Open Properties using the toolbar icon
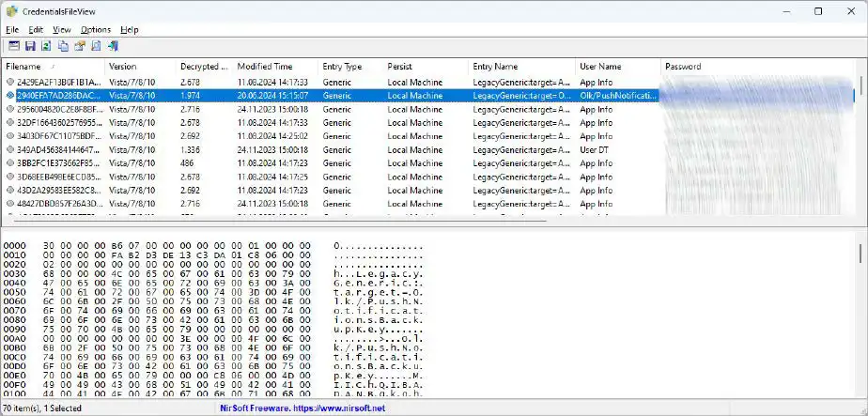The image size is (868, 416). (80, 46)
